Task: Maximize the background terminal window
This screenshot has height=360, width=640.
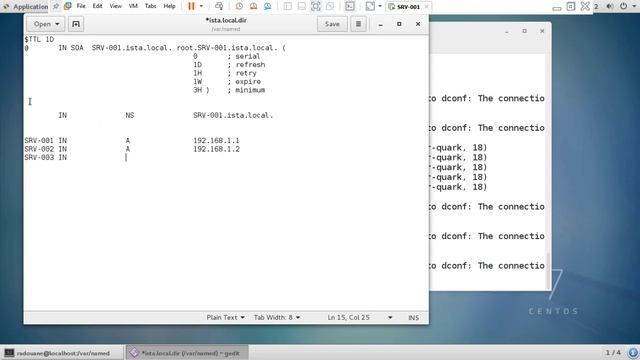Action: click(x=524, y=31)
